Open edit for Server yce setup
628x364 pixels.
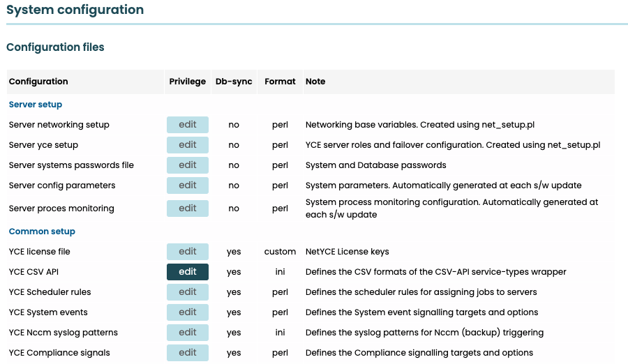point(187,145)
